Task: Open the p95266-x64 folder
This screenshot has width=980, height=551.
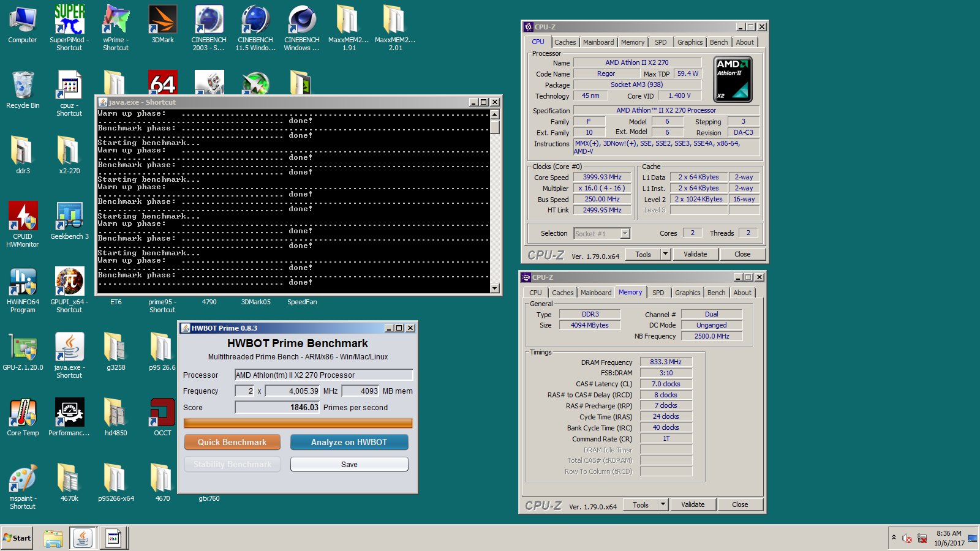Action: 116,482
